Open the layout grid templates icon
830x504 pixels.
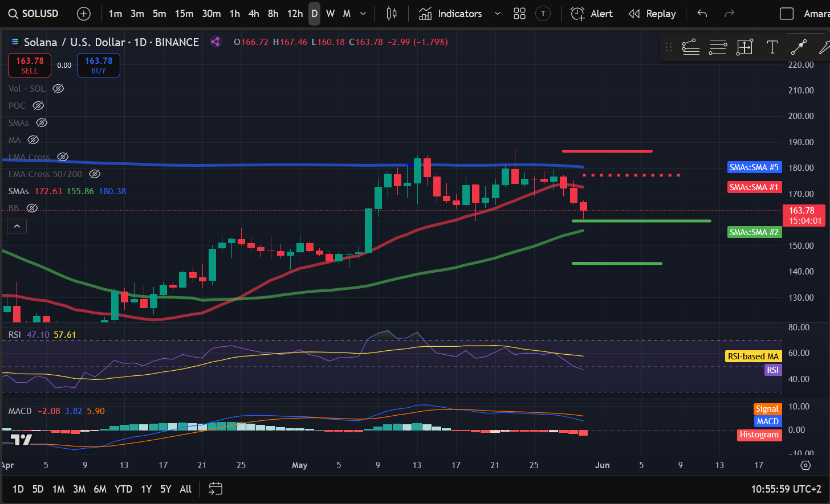tap(519, 14)
